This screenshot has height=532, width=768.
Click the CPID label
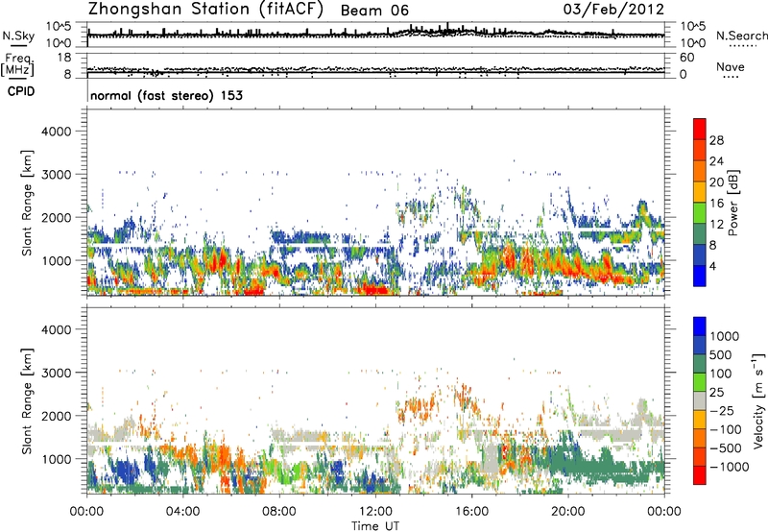pos(21,91)
